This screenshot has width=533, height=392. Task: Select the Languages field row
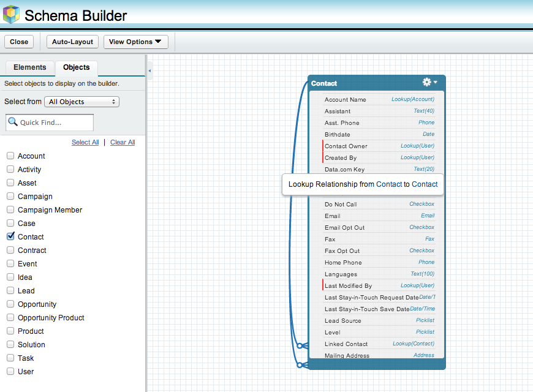tap(379, 274)
